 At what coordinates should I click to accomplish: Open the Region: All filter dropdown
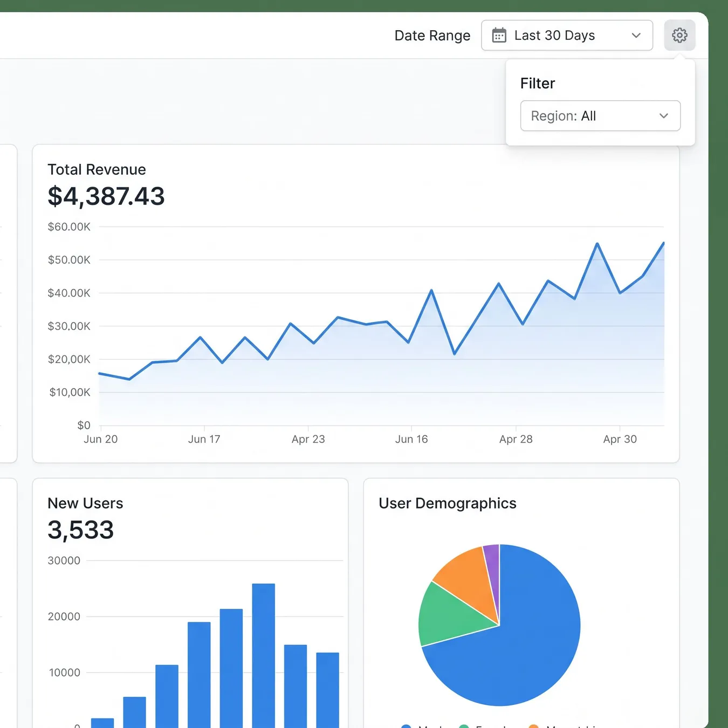click(x=600, y=116)
